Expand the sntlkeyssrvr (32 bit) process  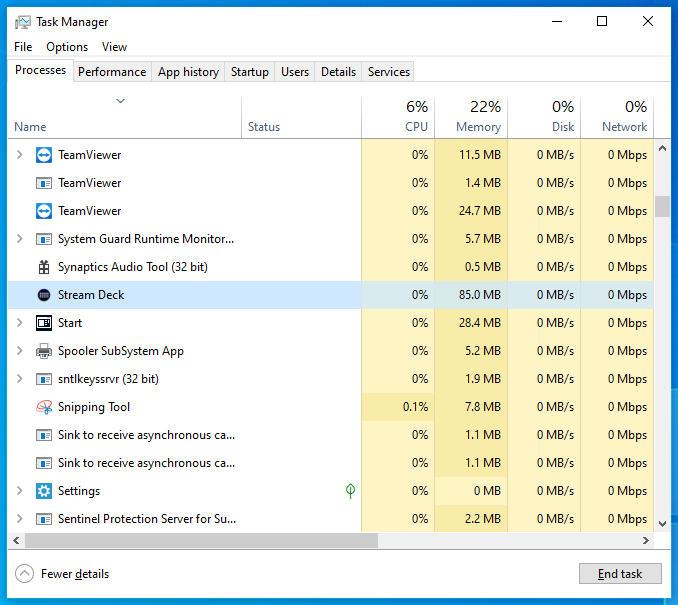19,379
